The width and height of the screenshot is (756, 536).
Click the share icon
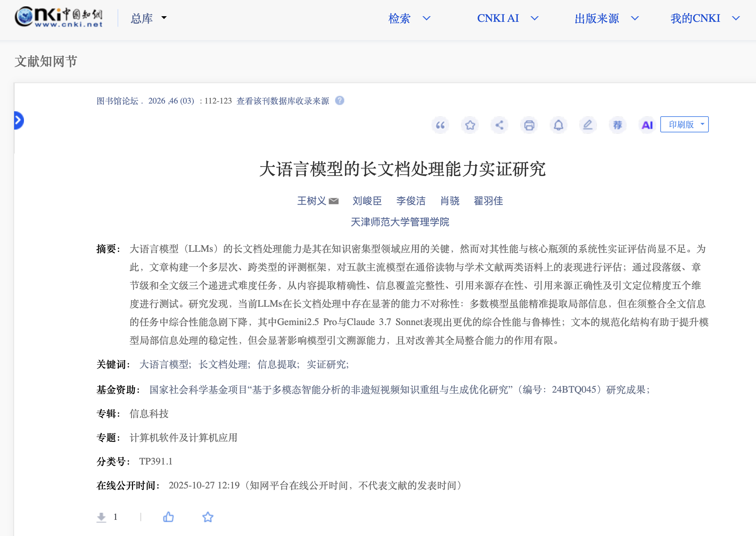pyautogui.click(x=499, y=125)
